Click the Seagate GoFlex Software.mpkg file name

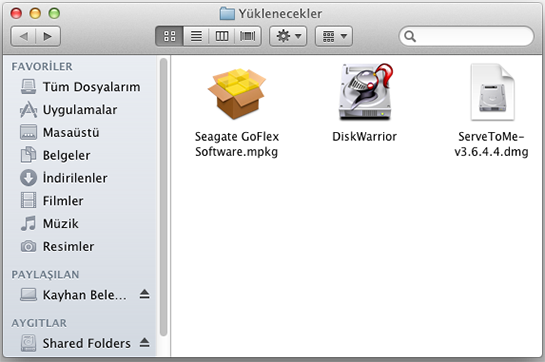237,144
